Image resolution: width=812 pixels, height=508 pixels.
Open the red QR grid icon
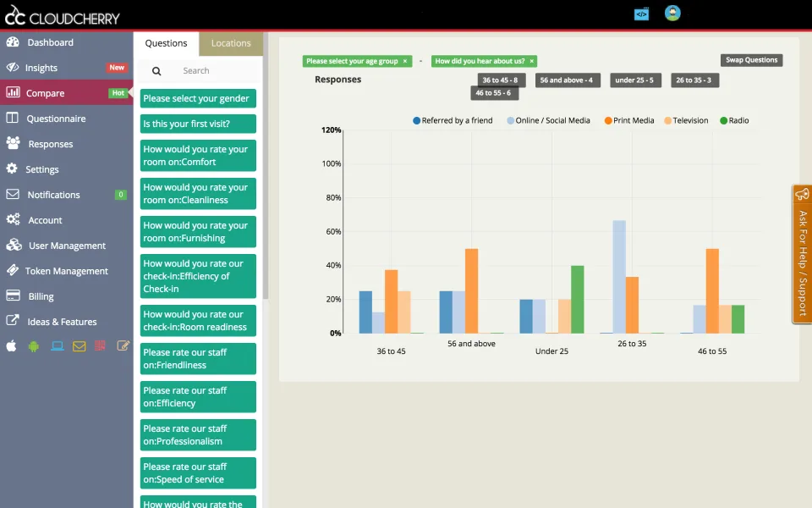pos(101,345)
